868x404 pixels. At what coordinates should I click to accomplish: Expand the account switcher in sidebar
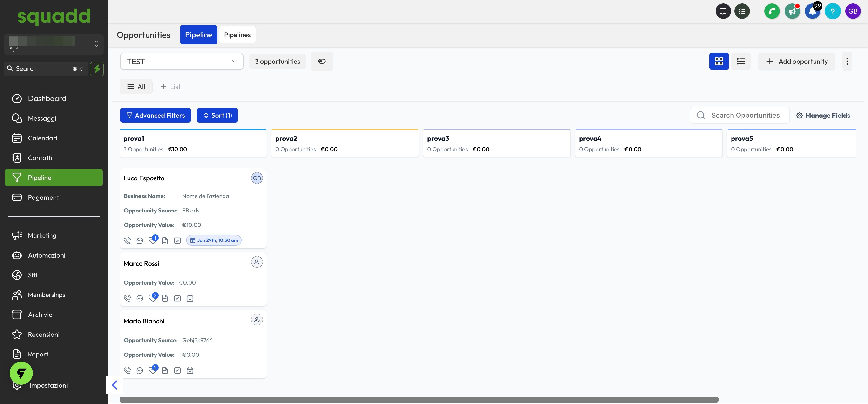(96, 44)
